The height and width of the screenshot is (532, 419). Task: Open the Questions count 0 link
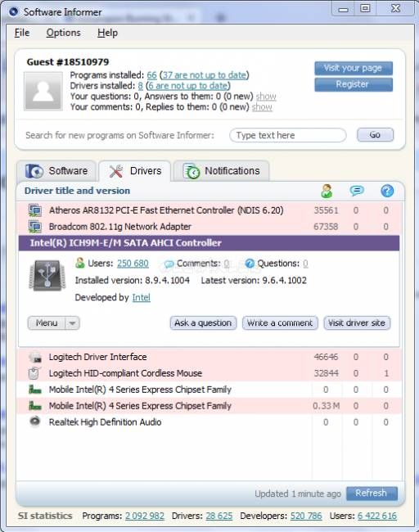pyautogui.click(x=306, y=264)
